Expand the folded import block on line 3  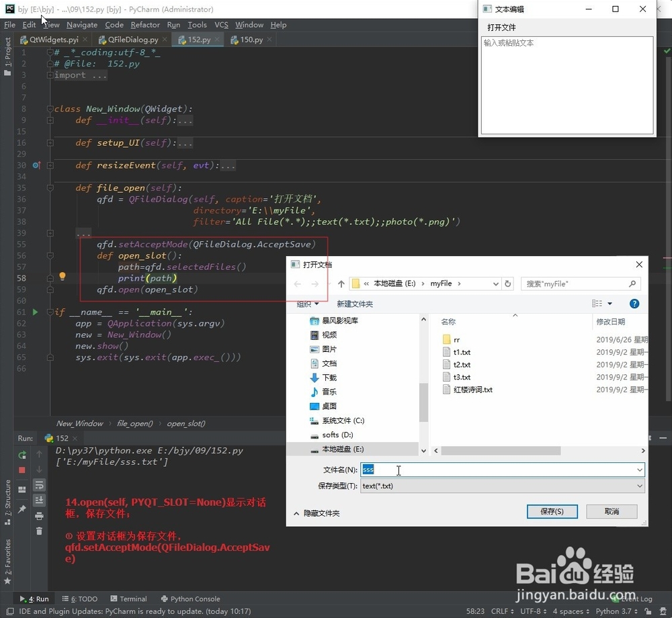[x=50, y=75]
